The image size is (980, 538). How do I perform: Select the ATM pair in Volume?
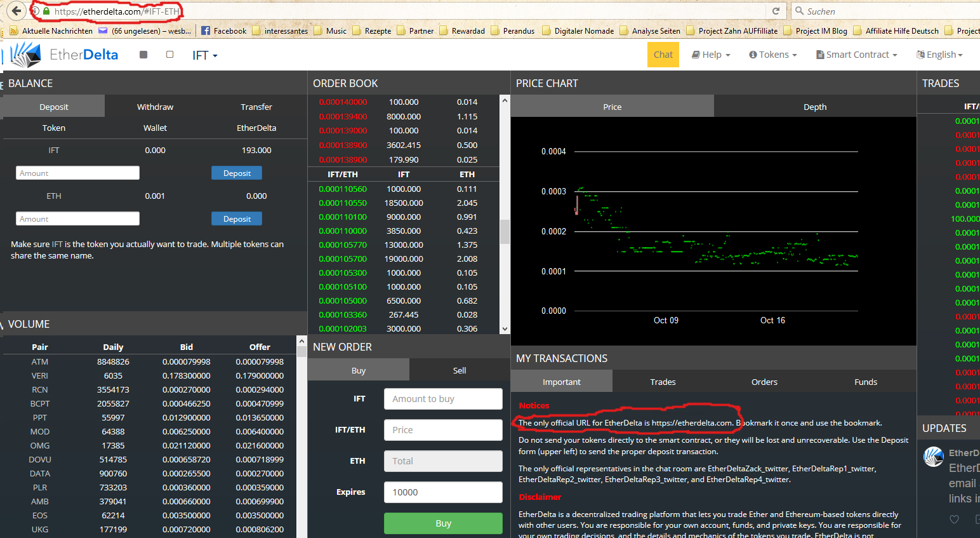(40, 361)
